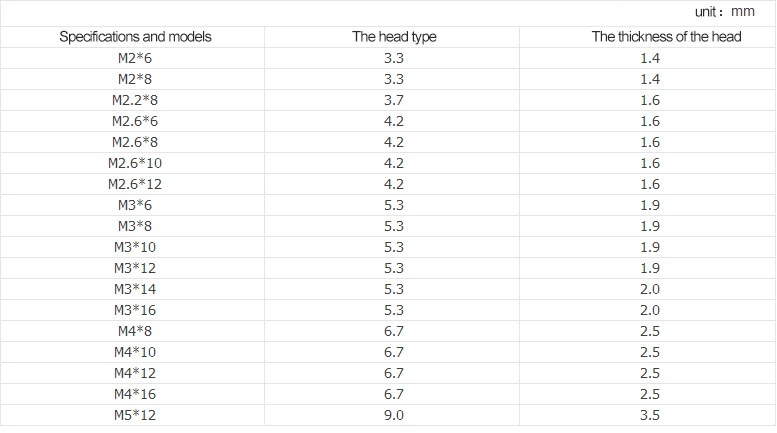The height and width of the screenshot is (433, 777).
Task: Select the M4*8 model cell
Action: tap(135, 331)
